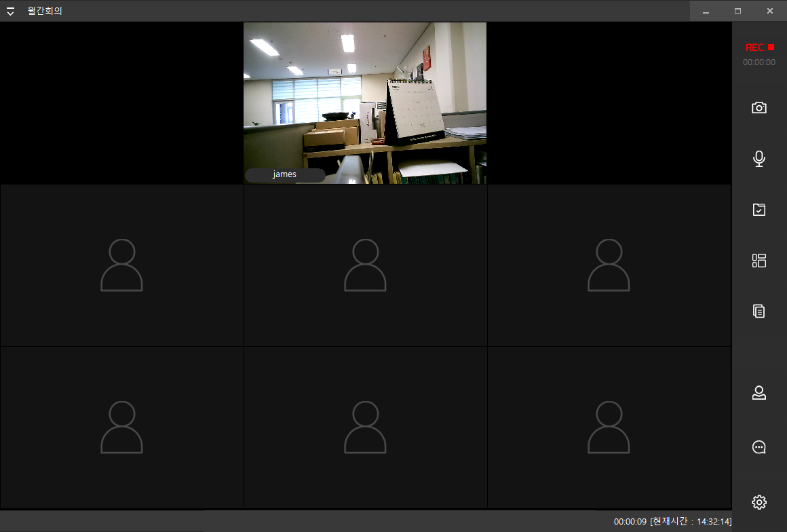Click the 현재시간 14:32:14 clock text

(691, 522)
